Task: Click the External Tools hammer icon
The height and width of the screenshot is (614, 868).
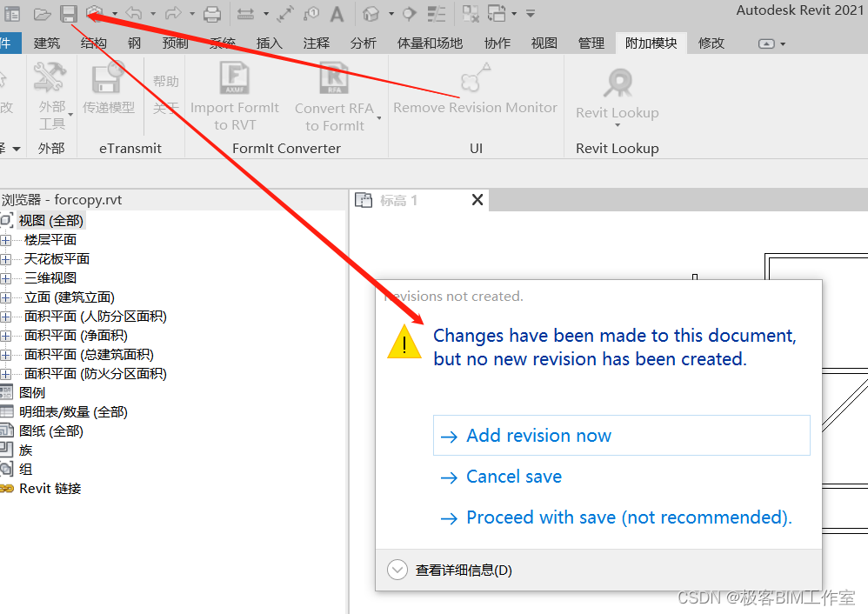Action: (x=50, y=77)
